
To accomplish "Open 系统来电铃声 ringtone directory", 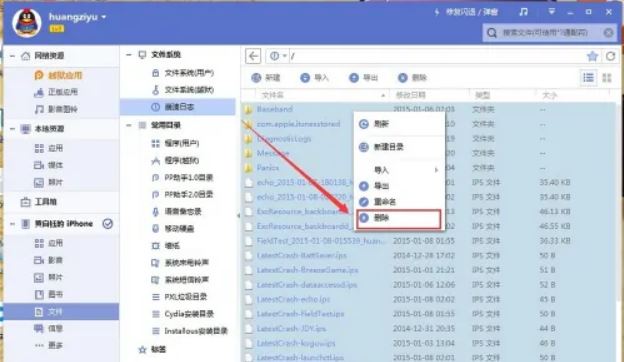I will pos(180,263).
